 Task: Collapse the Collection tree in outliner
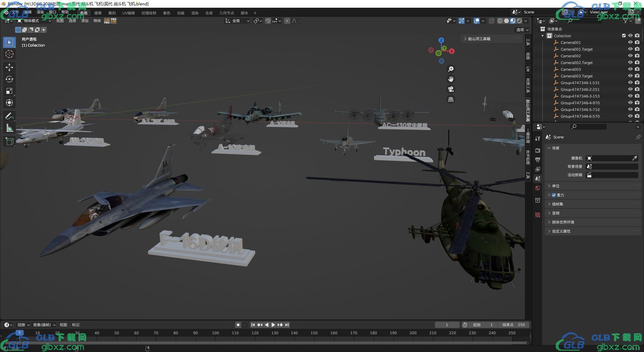click(x=543, y=36)
